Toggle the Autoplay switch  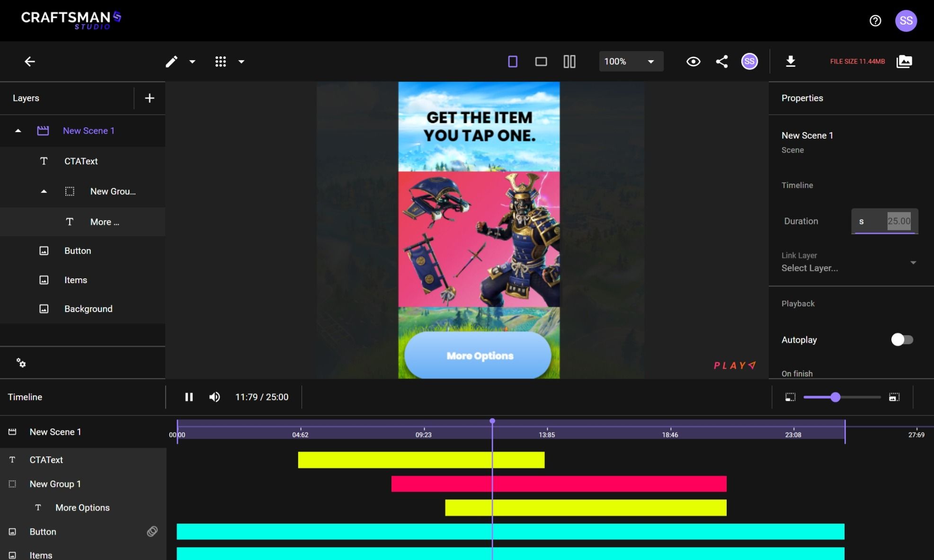coord(902,340)
